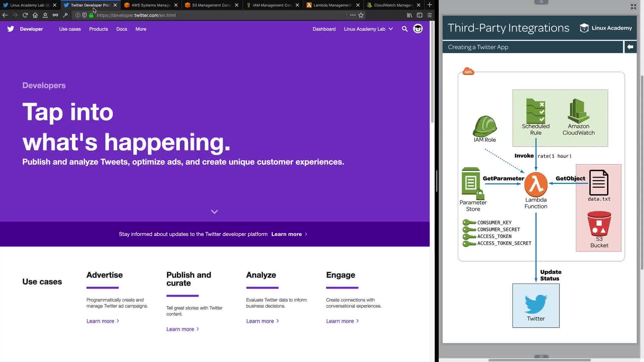Open the Dashboard link
The image size is (644, 362).
pyautogui.click(x=324, y=29)
